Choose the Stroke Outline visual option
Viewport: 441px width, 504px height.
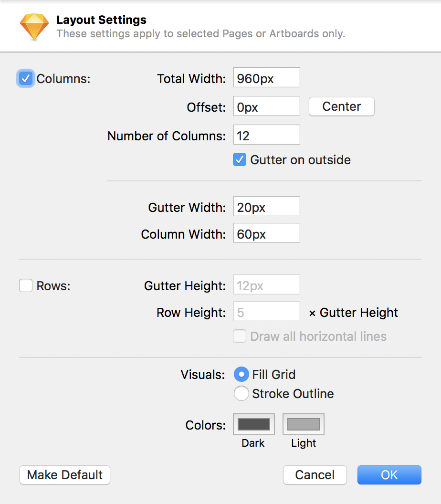[x=241, y=393]
